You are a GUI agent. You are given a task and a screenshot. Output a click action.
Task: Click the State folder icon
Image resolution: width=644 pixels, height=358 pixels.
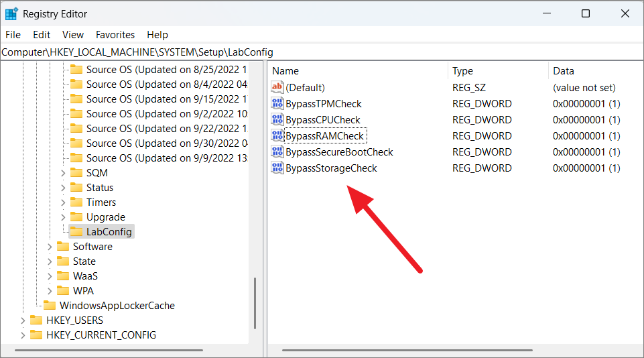click(x=63, y=261)
